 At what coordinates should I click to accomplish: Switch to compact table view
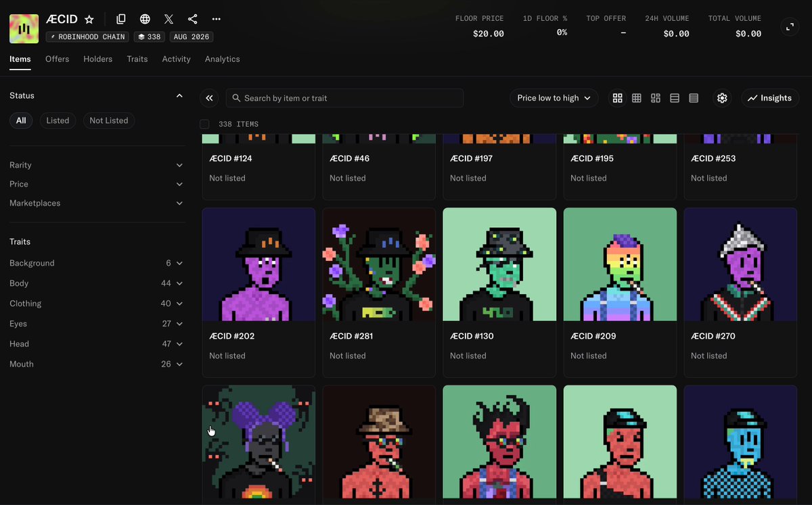coord(694,98)
